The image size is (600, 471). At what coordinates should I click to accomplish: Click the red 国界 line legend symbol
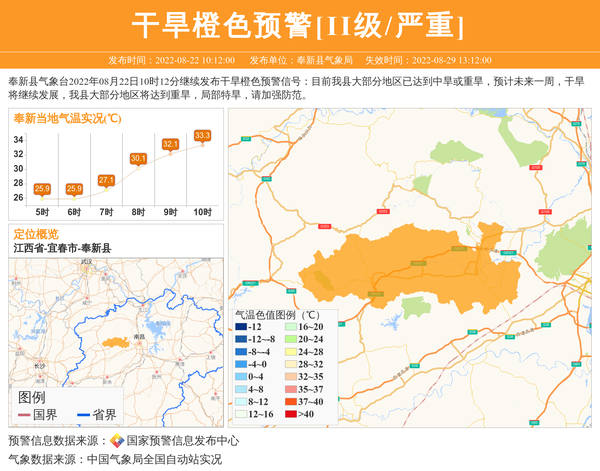coord(23,415)
